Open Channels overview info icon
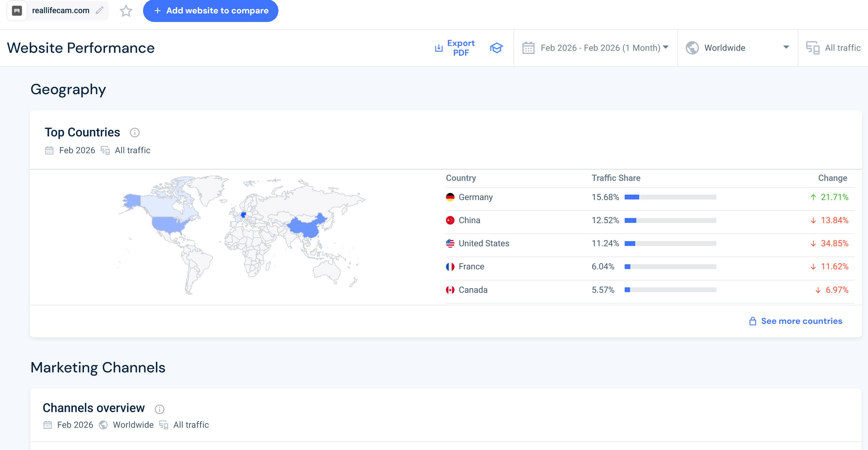The width and height of the screenshot is (868, 450). (x=159, y=409)
